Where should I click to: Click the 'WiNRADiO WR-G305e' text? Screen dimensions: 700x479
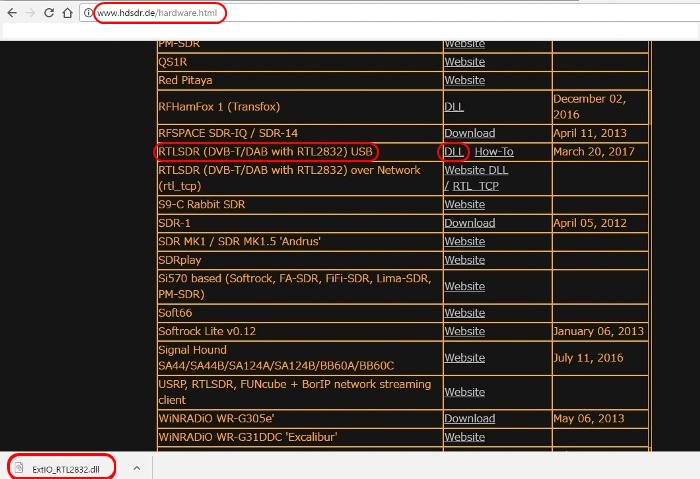[x=216, y=419]
